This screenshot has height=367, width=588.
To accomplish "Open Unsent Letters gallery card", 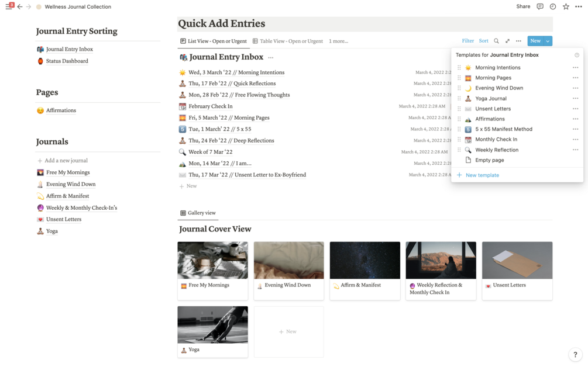I will click(517, 271).
